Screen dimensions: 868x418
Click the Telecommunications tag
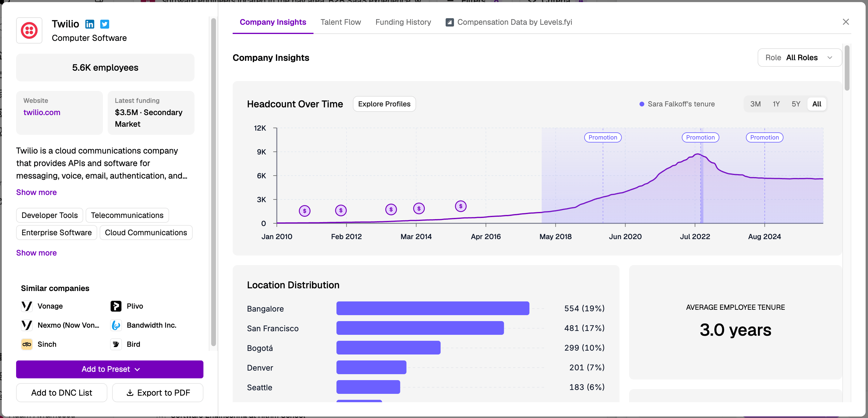[x=127, y=215]
